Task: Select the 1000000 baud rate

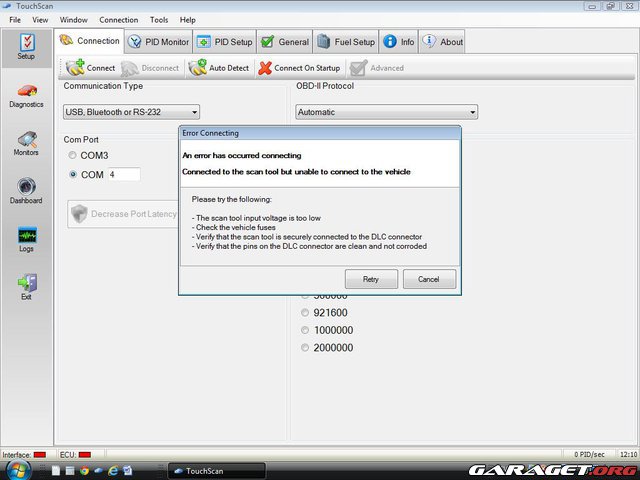Action: click(x=304, y=330)
